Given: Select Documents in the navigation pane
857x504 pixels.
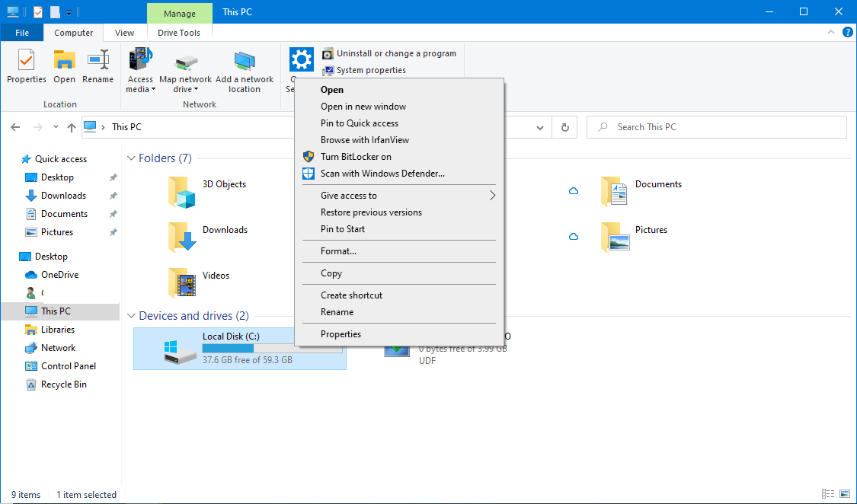Looking at the screenshot, I should 64,214.
